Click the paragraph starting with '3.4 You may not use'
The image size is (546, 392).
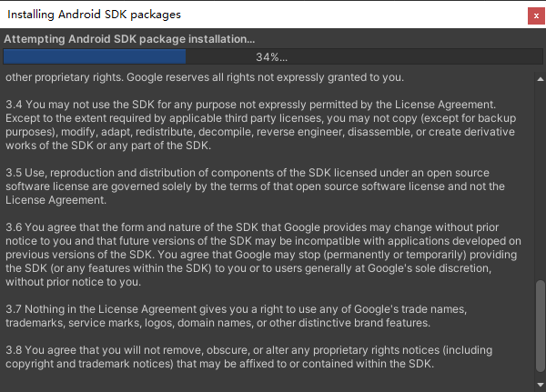(x=261, y=125)
